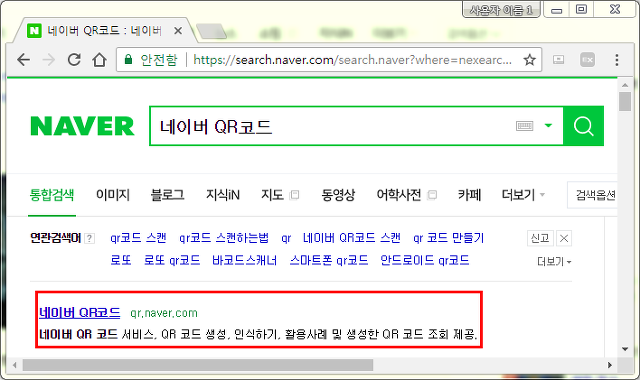Click related search qr코드 스캔
This screenshot has width=640, height=380.
coord(138,238)
